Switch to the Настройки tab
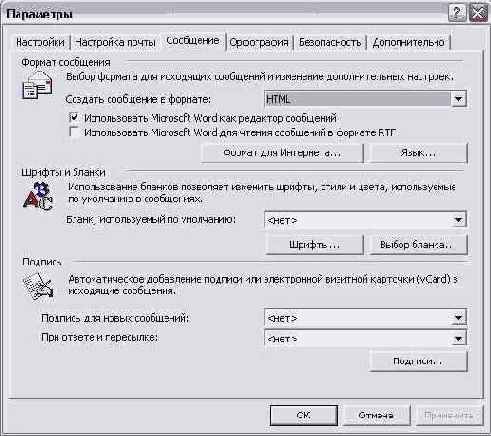The height and width of the screenshot is (436, 491). [x=40, y=42]
